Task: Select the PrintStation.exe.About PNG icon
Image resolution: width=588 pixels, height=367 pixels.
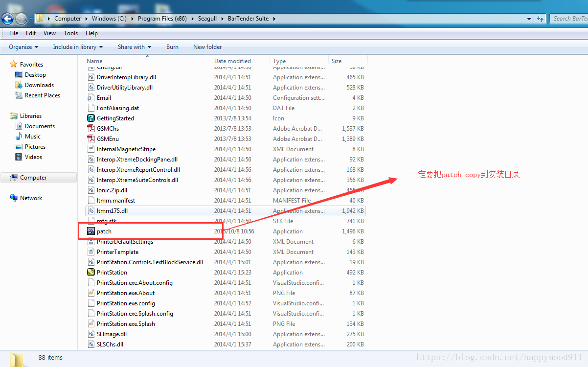Action: point(91,293)
